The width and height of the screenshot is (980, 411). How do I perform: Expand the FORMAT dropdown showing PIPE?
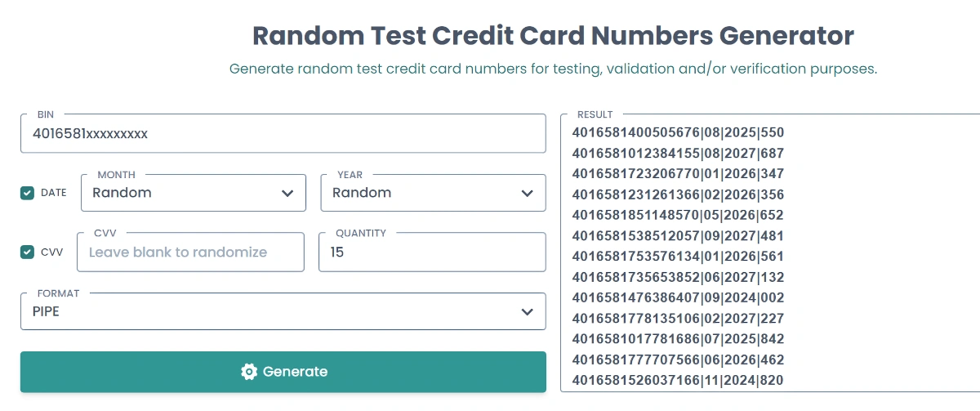pyautogui.click(x=283, y=311)
